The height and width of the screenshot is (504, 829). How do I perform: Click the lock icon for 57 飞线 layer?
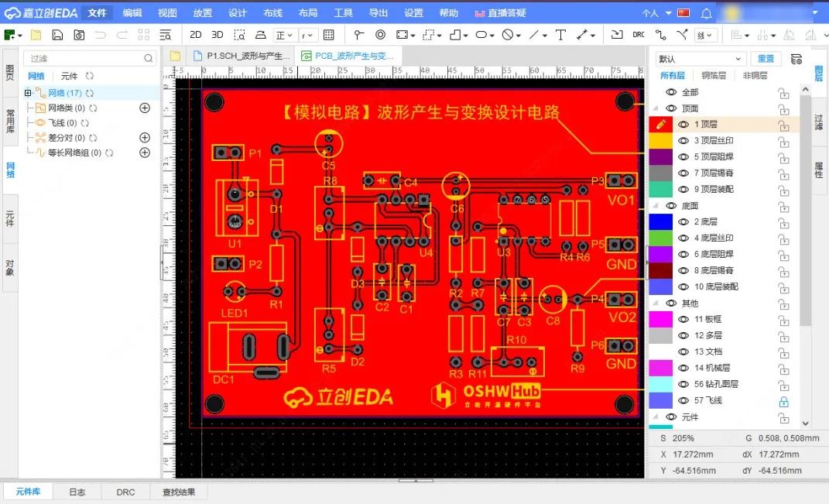[x=783, y=401]
